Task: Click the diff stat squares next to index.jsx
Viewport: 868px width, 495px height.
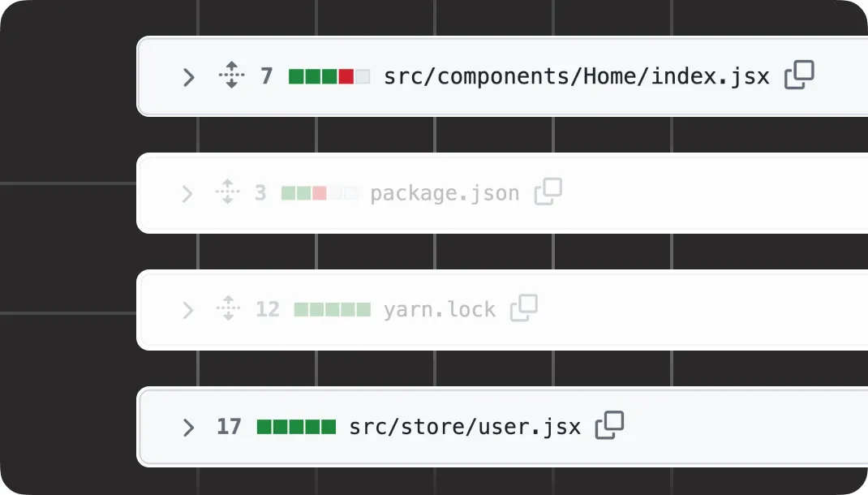Action: (x=329, y=75)
